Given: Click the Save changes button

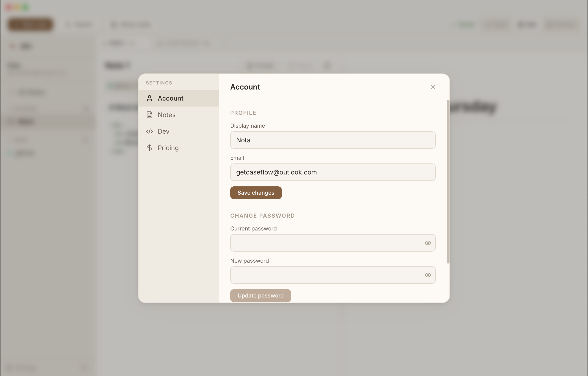Looking at the screenshot, I should click(x=256, y=193).
